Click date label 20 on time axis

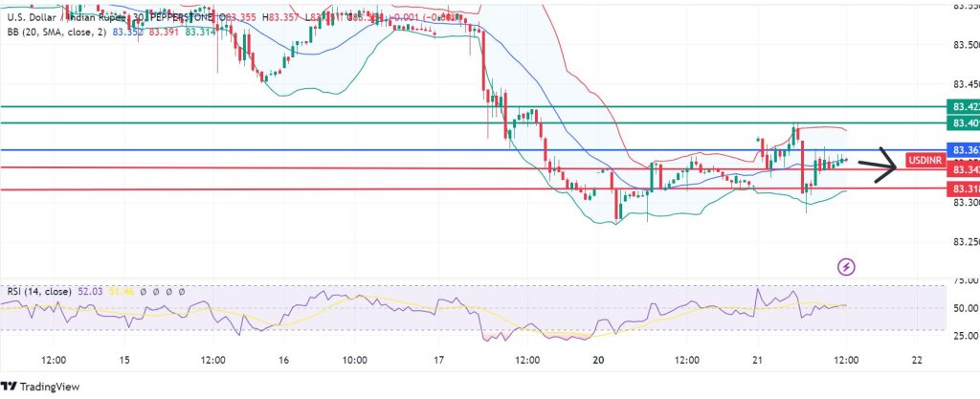click(x=598, y=360)
